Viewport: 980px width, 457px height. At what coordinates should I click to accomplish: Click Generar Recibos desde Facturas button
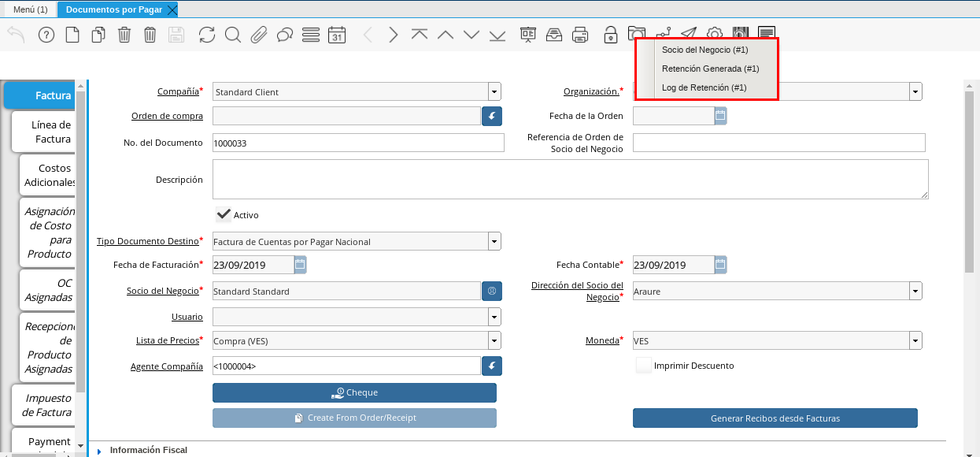point(775,418)
